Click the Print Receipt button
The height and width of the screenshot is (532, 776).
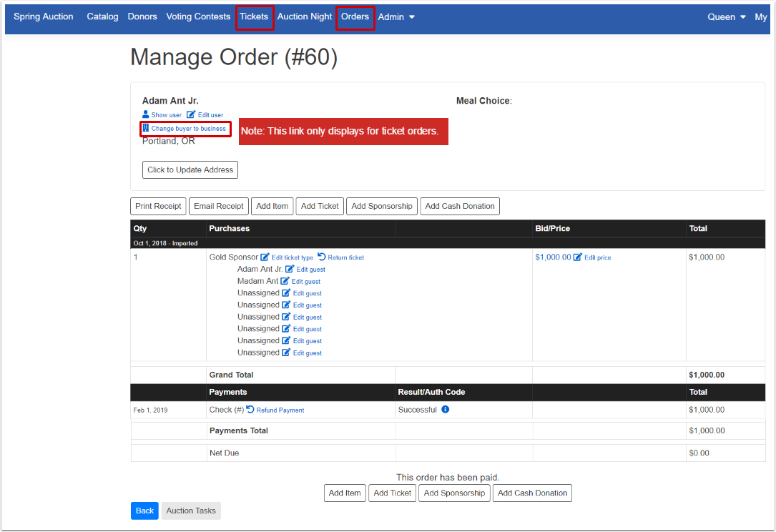click(158, 206)
